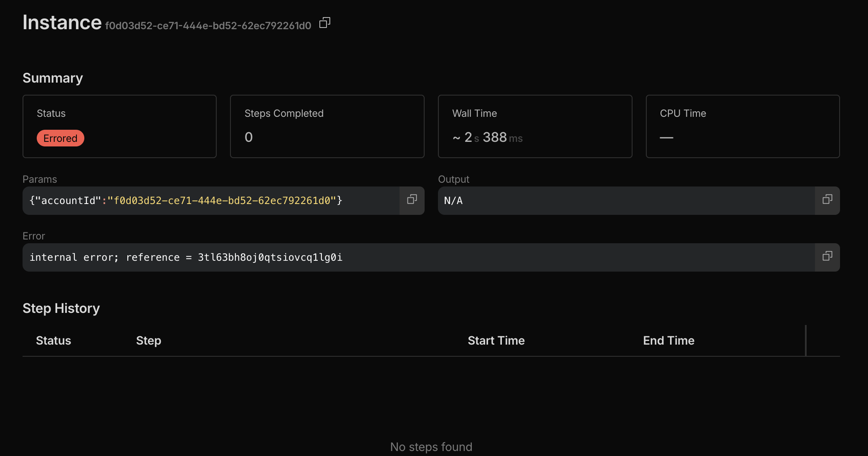Click the CPU Time summary card

coord(742,126)
